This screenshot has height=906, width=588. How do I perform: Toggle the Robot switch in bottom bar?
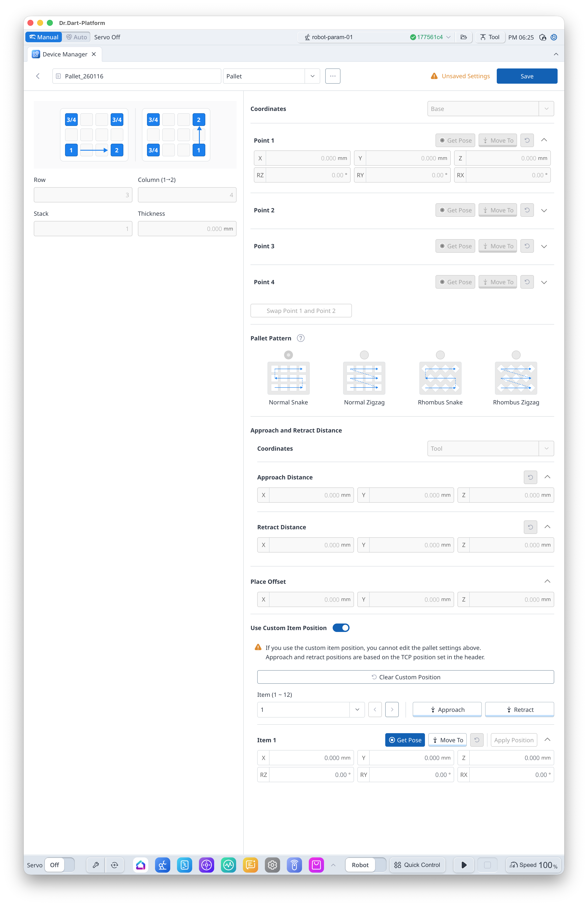pyautogui.click(x=366, y=865)
